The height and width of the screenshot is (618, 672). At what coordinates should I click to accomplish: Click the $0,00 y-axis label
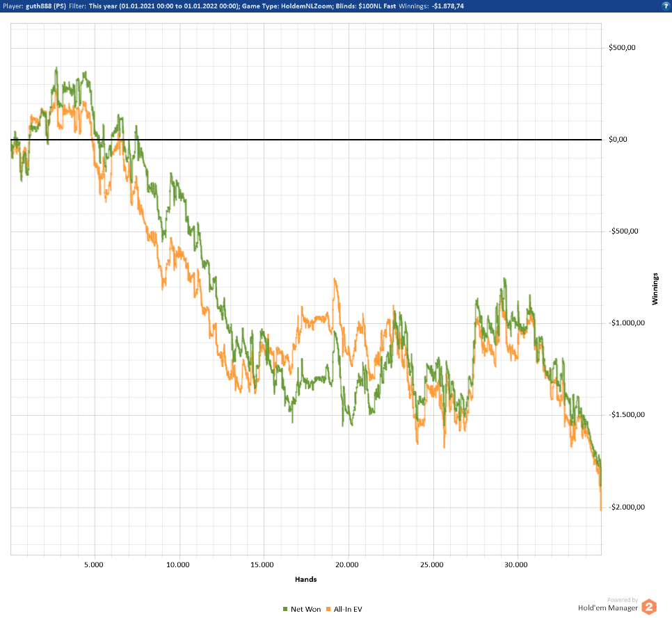pos(618,139)
